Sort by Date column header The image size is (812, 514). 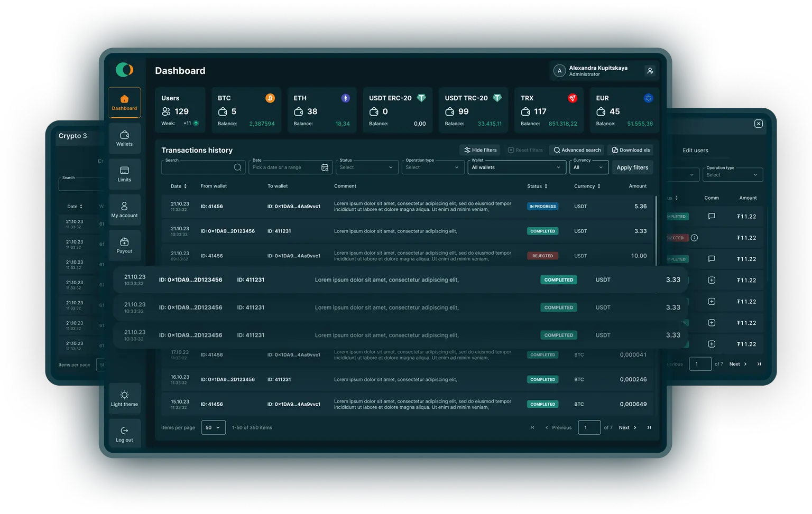tap(179, 186)
